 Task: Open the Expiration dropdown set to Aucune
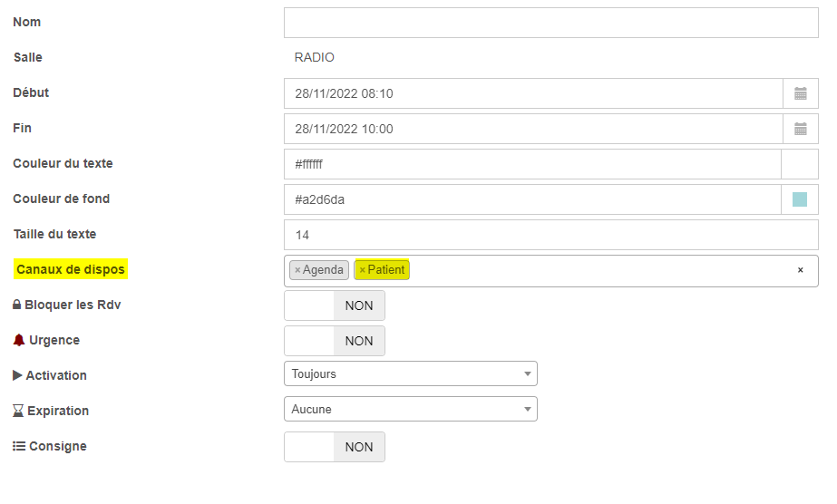coord(411,409)
